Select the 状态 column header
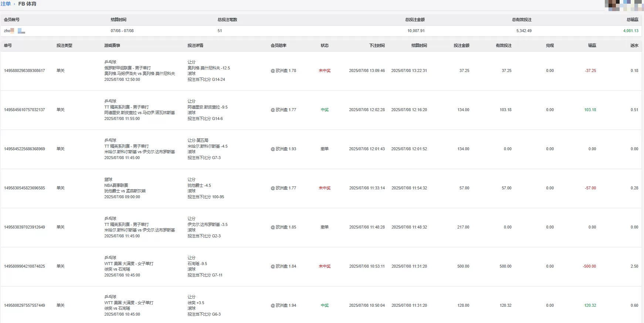The height and width of the screenshot is (323, 644). click(325, 45)
